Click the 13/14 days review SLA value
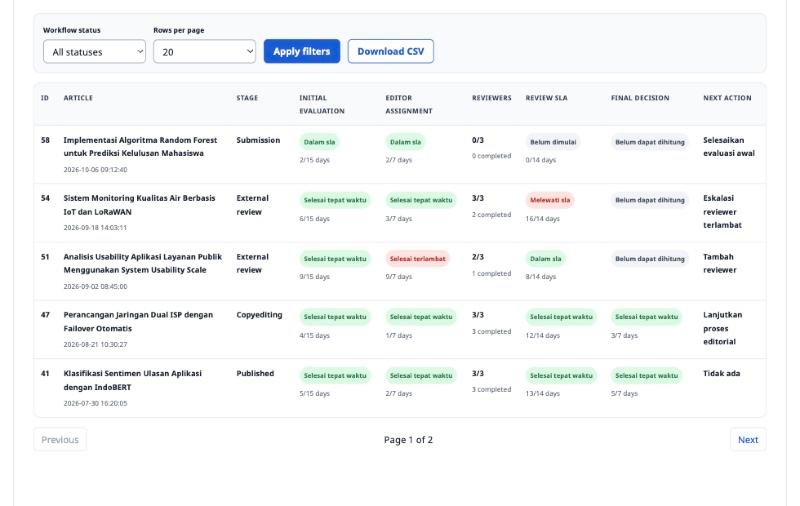This screenshot has height=506, width=800. [x=542, y=394]
